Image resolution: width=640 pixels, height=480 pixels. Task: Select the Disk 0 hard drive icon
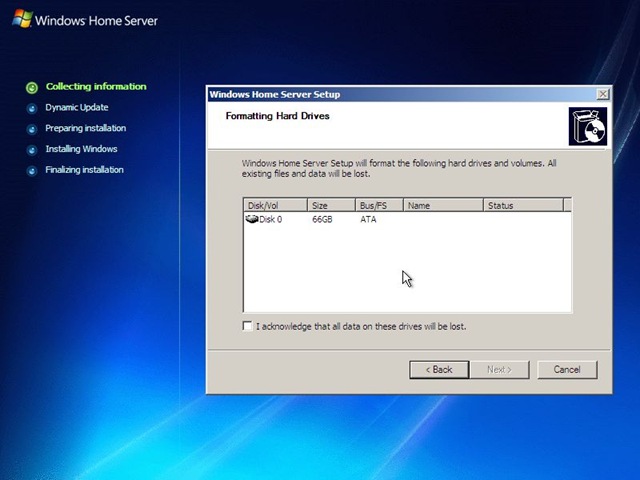252,219
